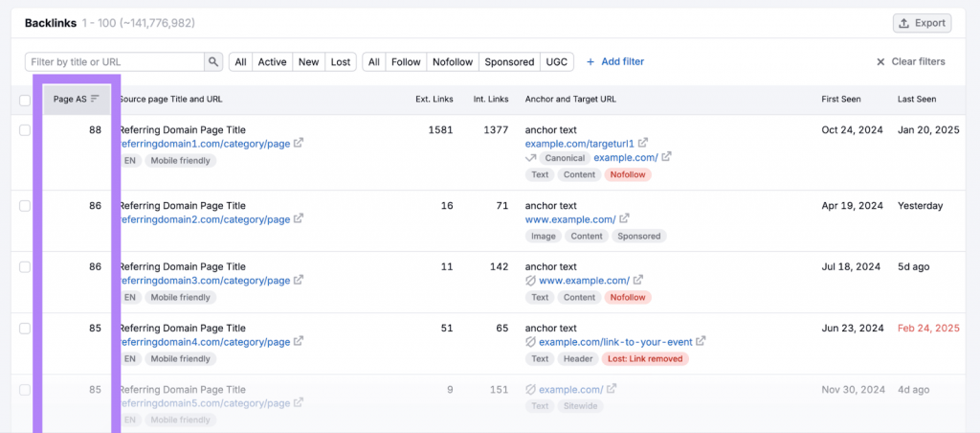
Task: Check the row for referringdomain3.com
Action: (25, 267)
